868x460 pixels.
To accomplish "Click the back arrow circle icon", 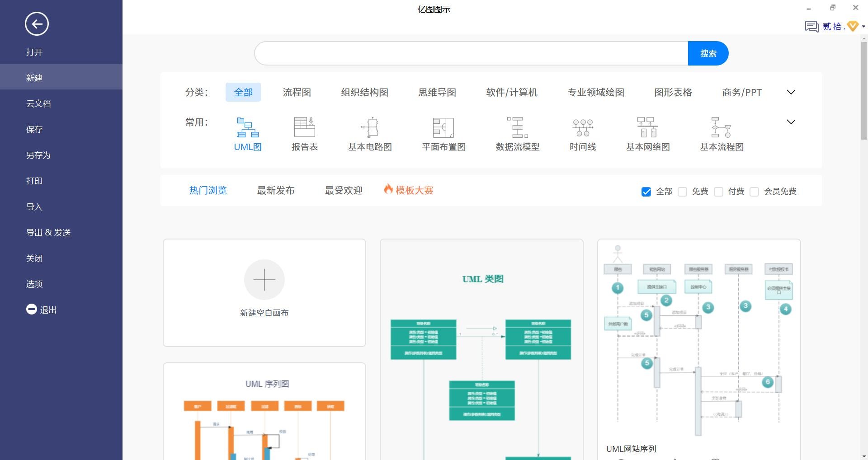I will (37, 24).
